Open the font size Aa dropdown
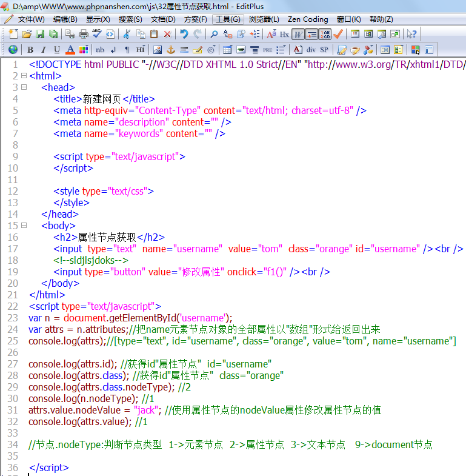This screenshot has height=476, width=466. [271, 34]
